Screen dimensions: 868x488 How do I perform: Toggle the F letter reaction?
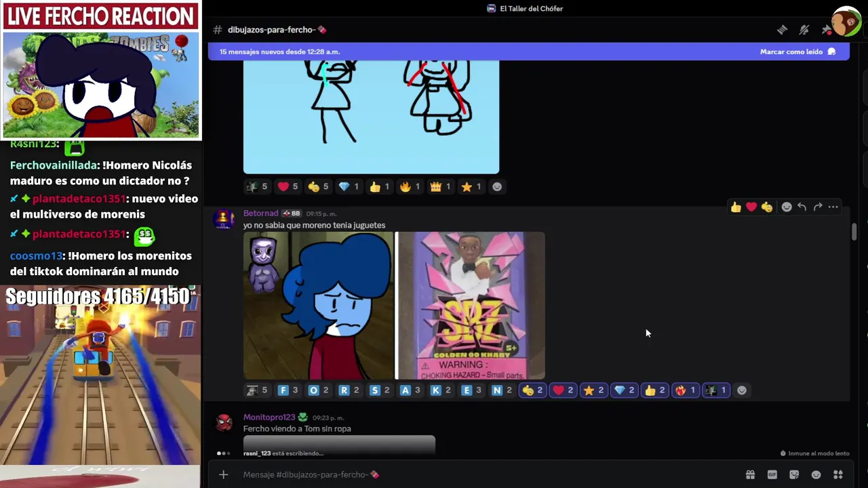(x=288, y=390)
